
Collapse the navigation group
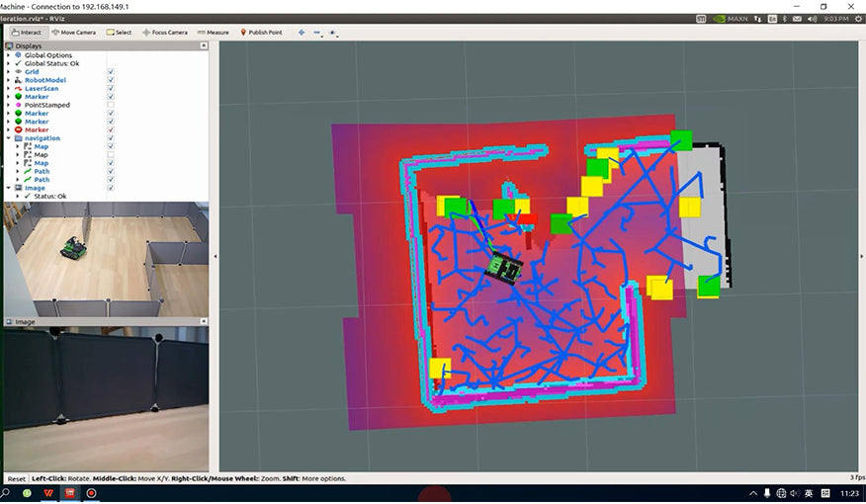pyautogui.click(x=8, y=138)
